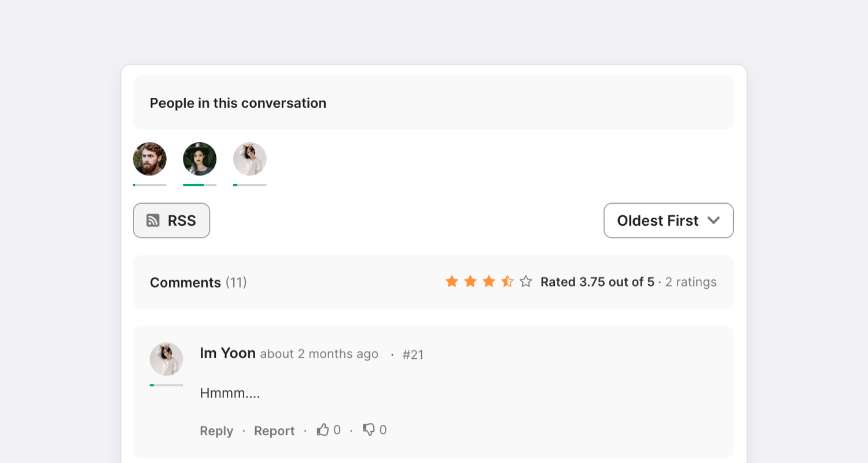Click the second orange rating star
The image size is (868, 463).
tap(470, 281)
